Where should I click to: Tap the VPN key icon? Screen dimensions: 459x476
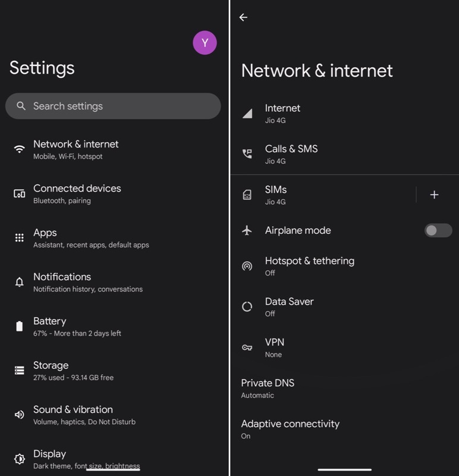click(247, 347)
